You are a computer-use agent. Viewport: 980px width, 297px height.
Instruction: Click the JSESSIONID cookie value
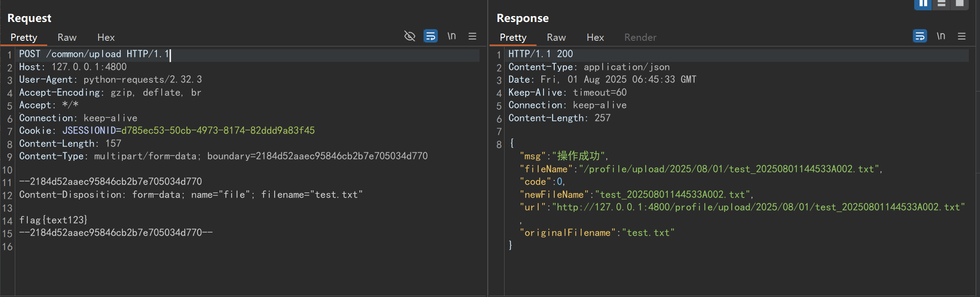coord(218,131)
